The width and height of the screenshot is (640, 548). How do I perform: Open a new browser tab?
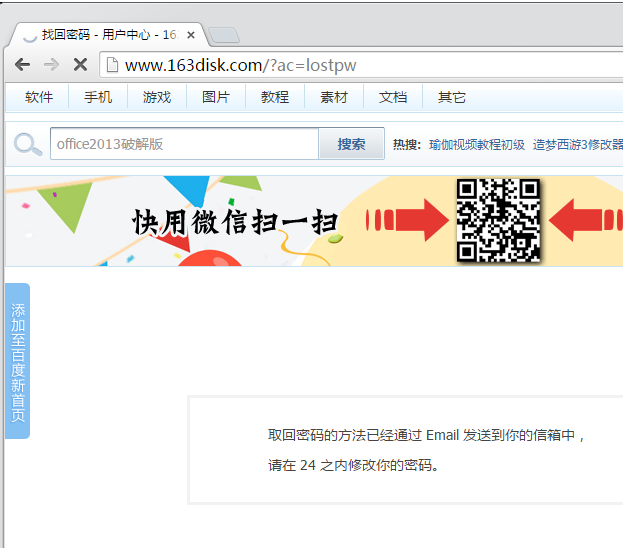[x=224, y=35]
